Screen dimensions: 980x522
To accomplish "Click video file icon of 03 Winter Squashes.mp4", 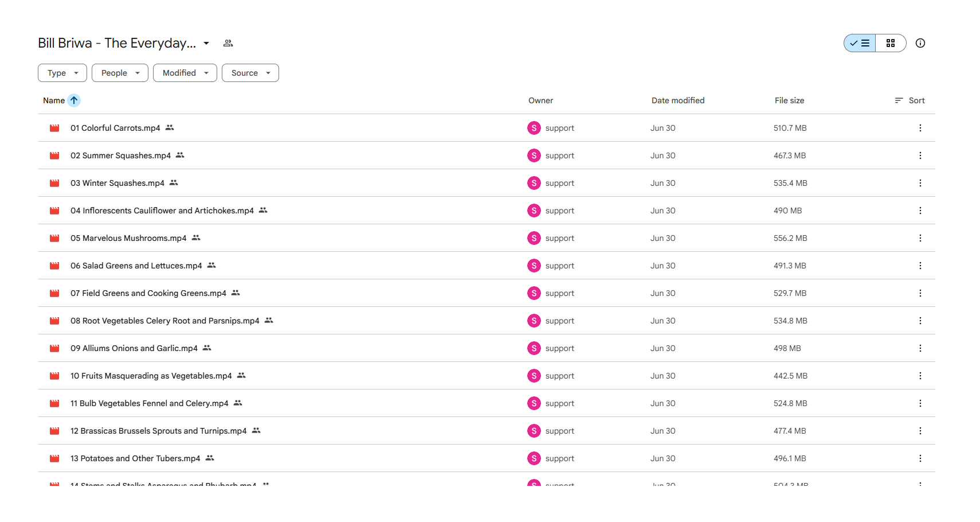I will [x=54, y=183].
